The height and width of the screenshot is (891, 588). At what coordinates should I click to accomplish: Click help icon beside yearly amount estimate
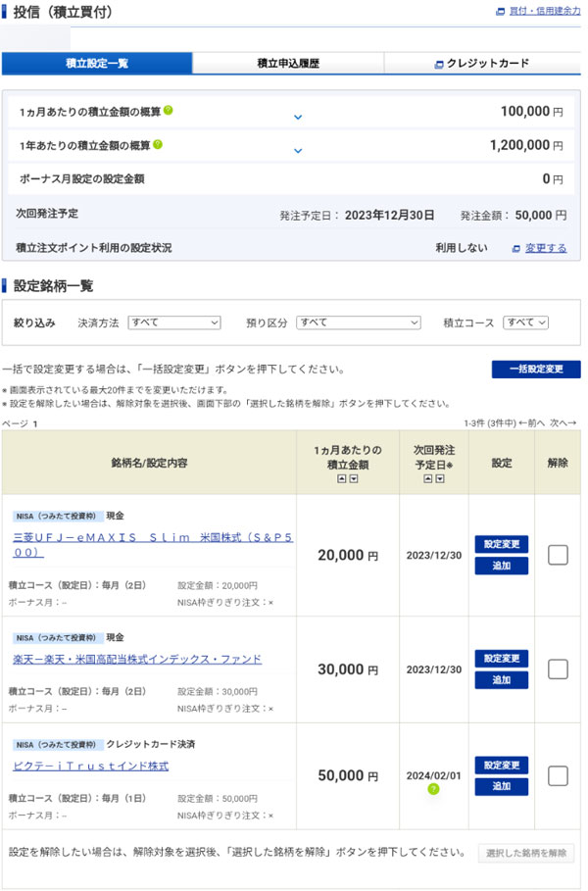click(158, 145)
